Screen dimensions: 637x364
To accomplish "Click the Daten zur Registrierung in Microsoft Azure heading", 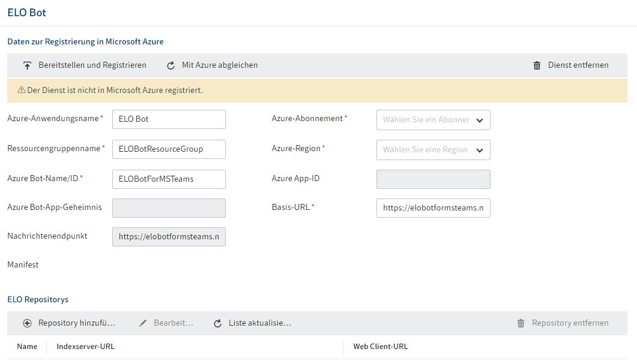I will [86, 42].
